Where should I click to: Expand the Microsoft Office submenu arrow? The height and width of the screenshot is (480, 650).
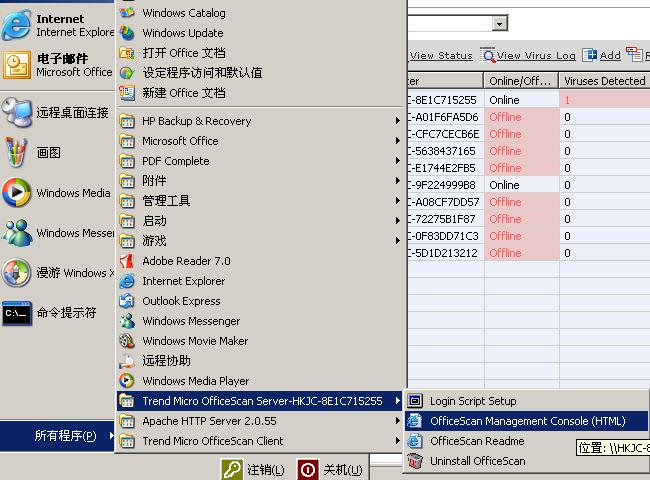coord(398,141)
